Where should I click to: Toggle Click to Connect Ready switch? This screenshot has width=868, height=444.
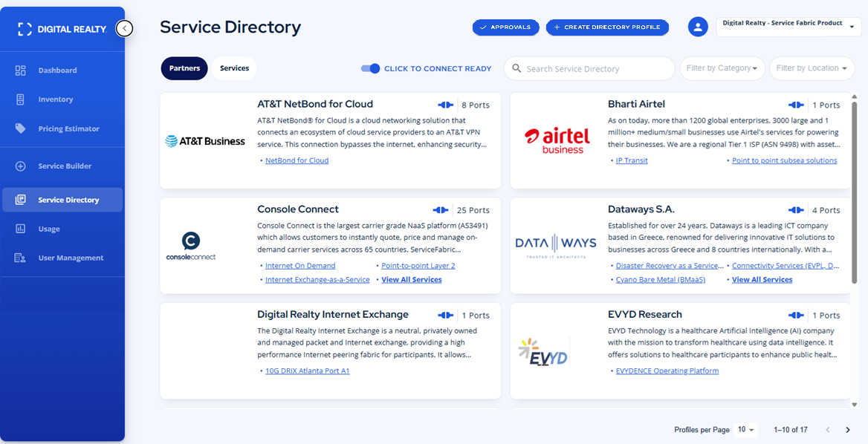(370, 68)
